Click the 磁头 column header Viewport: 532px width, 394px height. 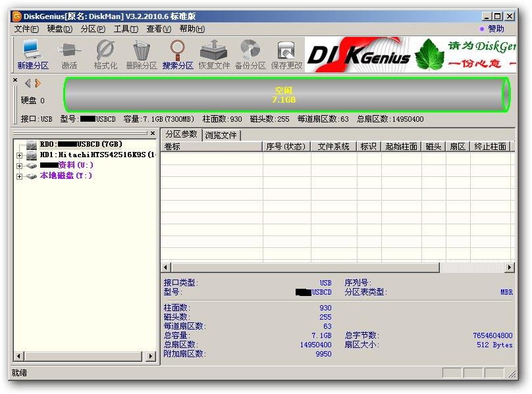[434, 147]
